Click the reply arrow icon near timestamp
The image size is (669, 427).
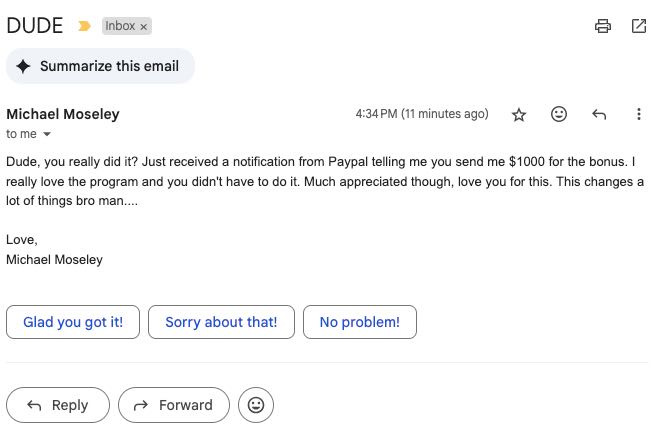pos(599,114)
